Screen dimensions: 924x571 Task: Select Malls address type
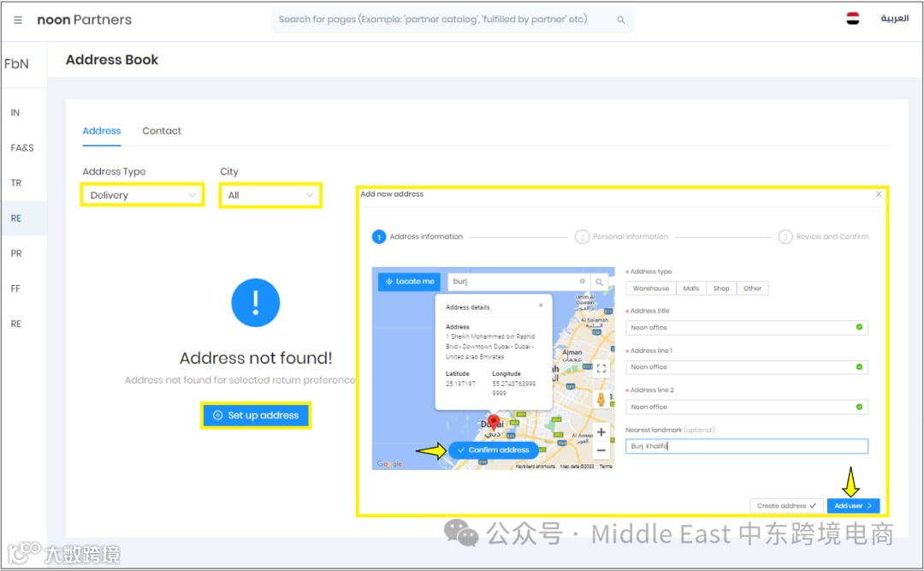[x=690, y=288]
